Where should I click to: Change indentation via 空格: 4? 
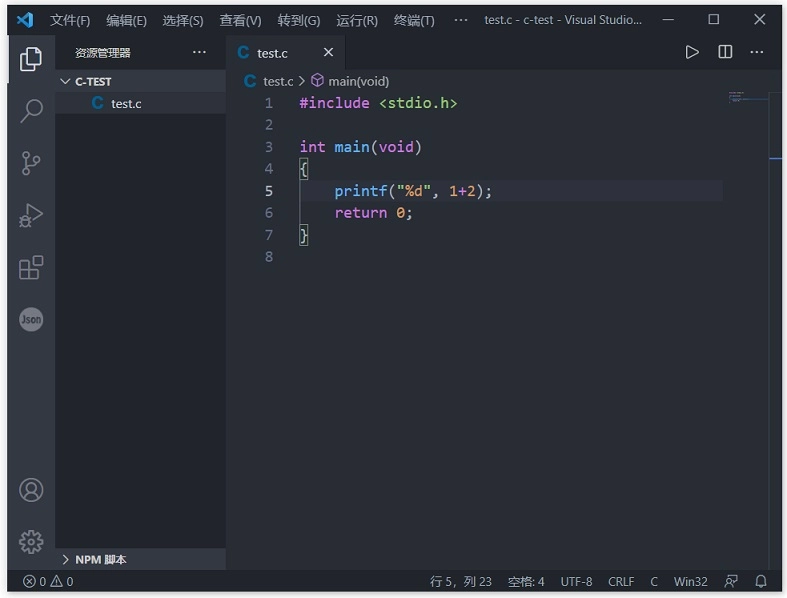pos(526,581)
